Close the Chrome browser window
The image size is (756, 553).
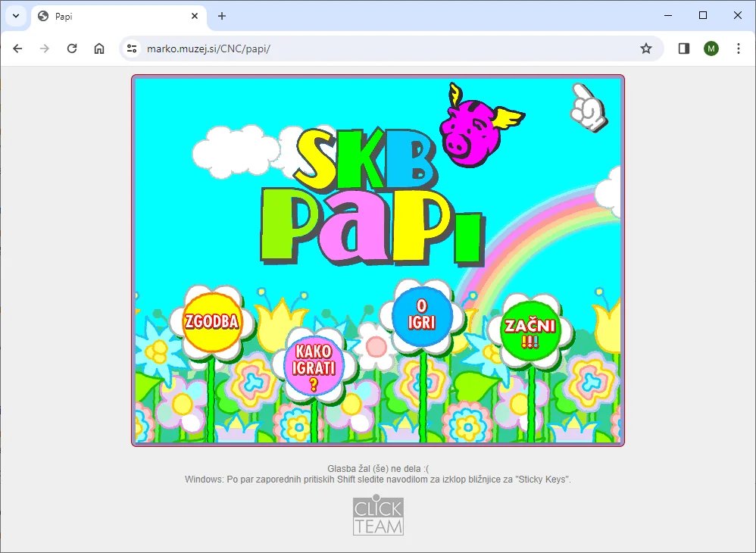[738, 15]
